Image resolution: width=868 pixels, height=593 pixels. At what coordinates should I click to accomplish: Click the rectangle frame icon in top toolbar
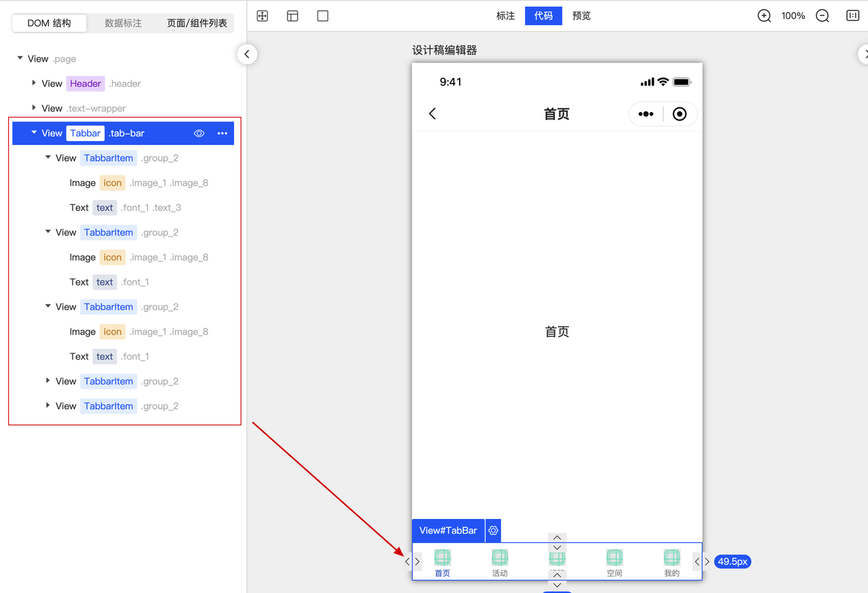322,15
